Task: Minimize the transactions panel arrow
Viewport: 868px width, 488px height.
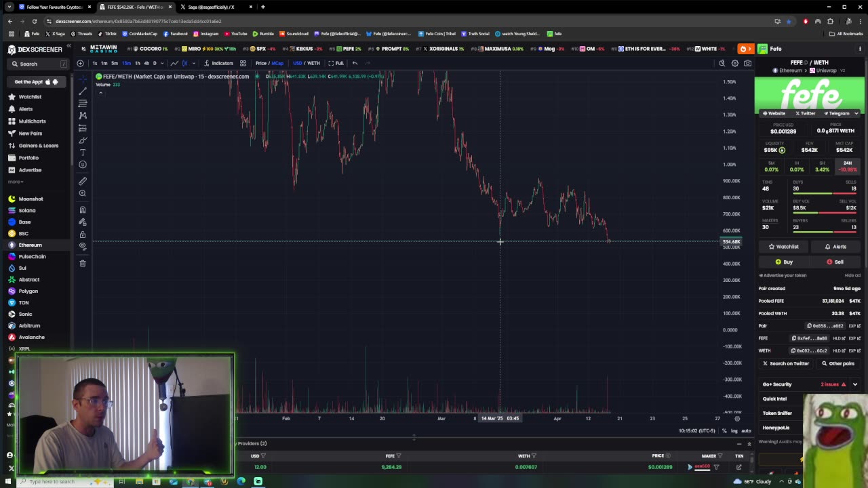Action: tap(739, 444)
